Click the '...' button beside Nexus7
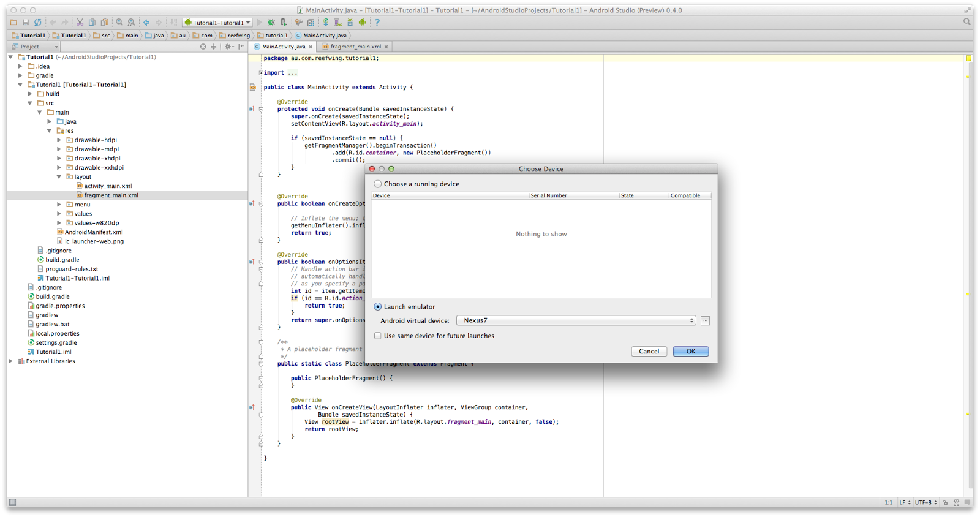 coord(705,320)
